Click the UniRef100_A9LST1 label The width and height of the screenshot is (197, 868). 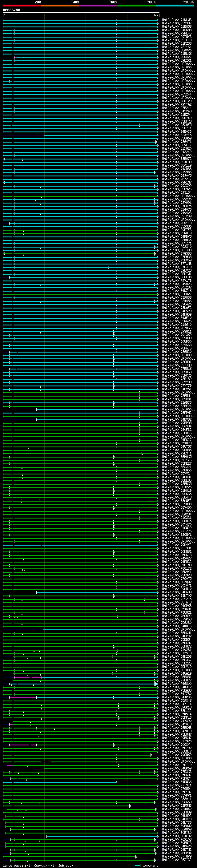(x=176, y=453)
